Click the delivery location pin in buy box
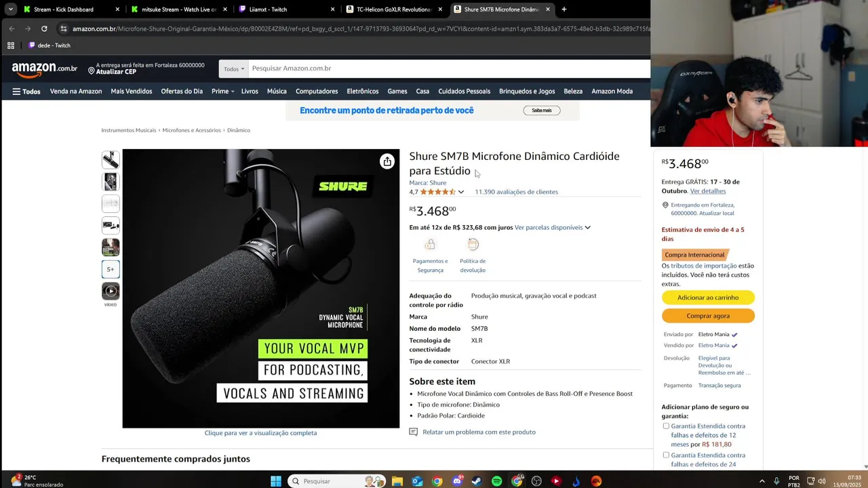This screenshot has width=868, height=488. [x=665, y=205]
